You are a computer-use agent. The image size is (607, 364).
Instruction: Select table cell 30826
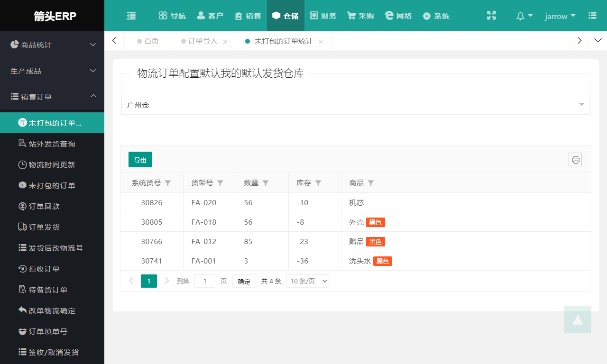[x=152, y=202]
